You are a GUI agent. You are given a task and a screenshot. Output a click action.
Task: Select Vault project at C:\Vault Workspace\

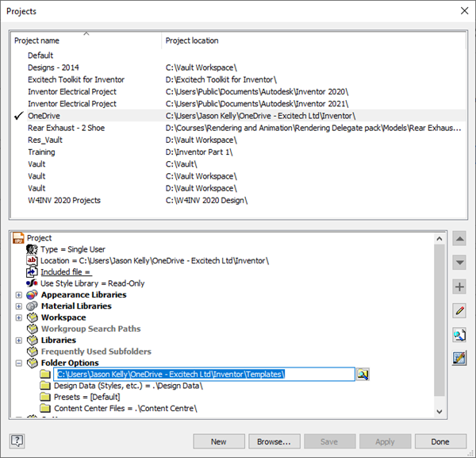click(x=238, y=176)
